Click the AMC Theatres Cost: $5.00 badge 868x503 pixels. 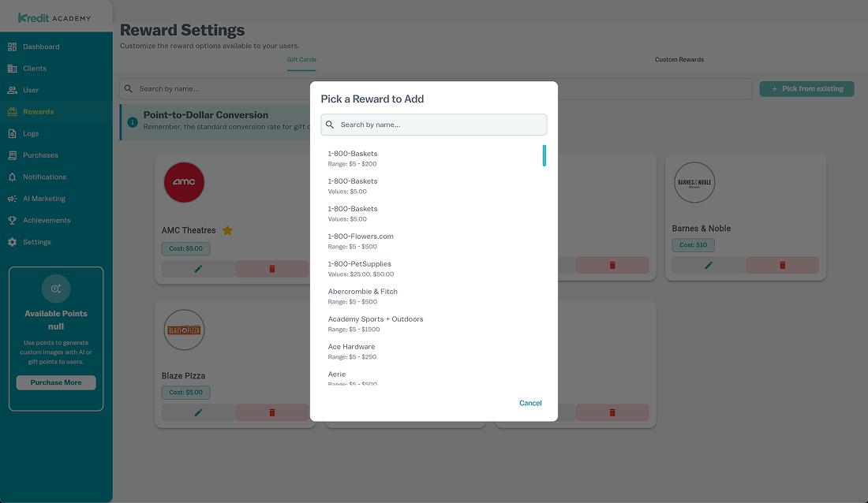pos(186,248)
